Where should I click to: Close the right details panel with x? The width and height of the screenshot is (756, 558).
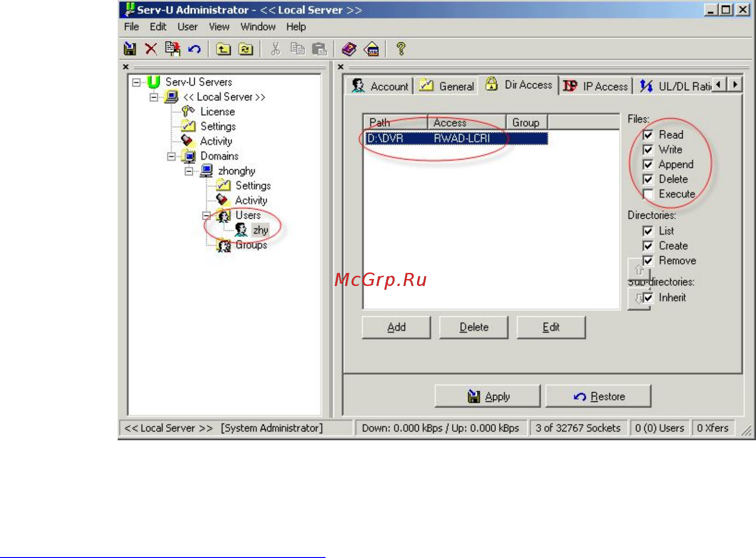pos(340,67)
